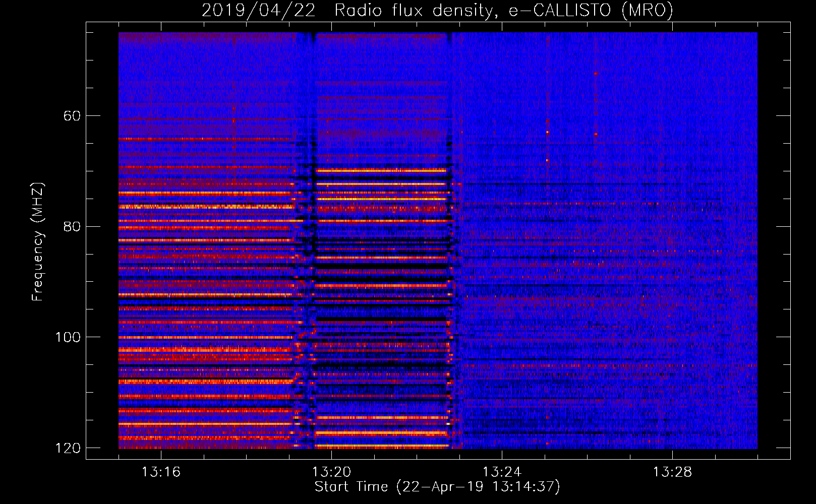Image resolution: width=816 pixels, height=504 pixels.
Task: Click the 13:24 time tick label
Action: click(502, 472)
